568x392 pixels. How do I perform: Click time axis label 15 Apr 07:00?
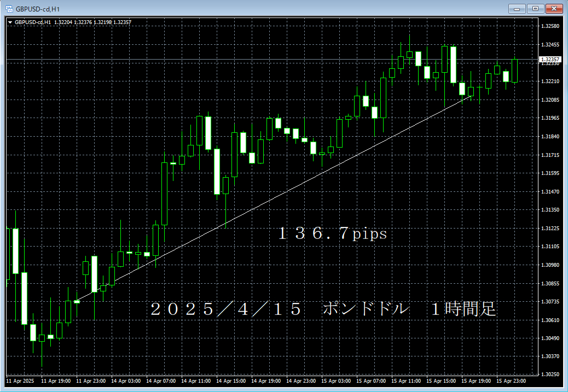(x=372, y=381)
